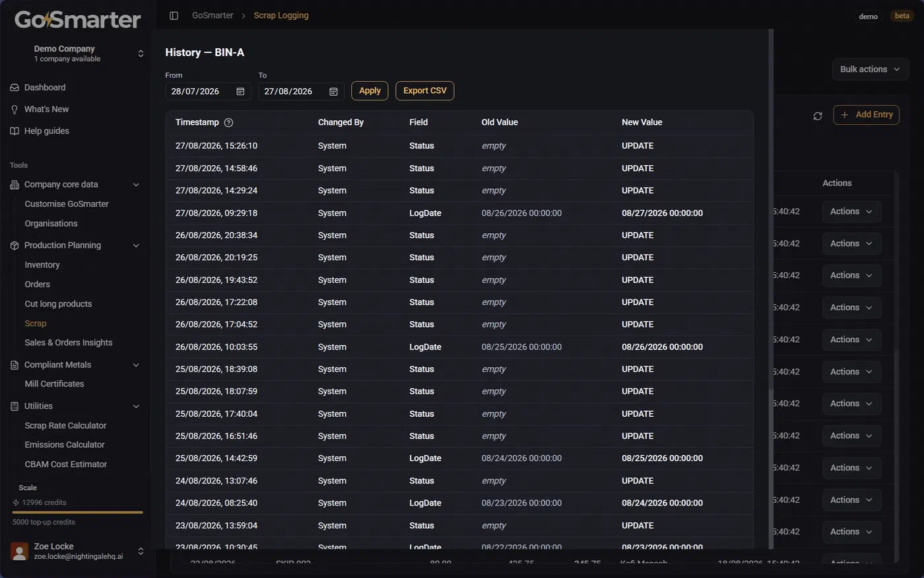924x578 pixels.
Task: Click the Changed By column header
Action: click(341, 122)
